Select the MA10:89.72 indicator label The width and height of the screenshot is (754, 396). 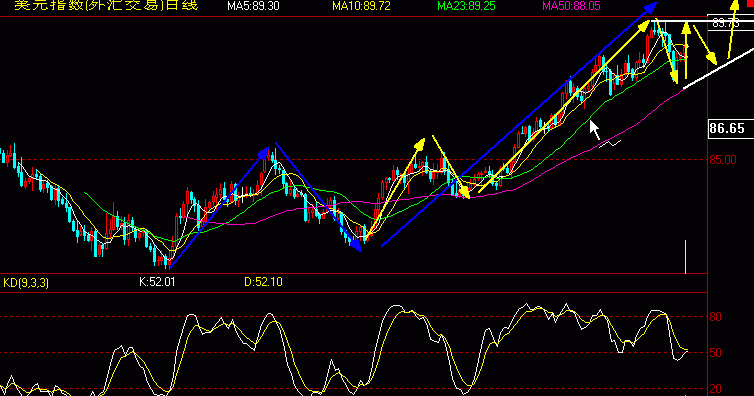coord(361,6)
